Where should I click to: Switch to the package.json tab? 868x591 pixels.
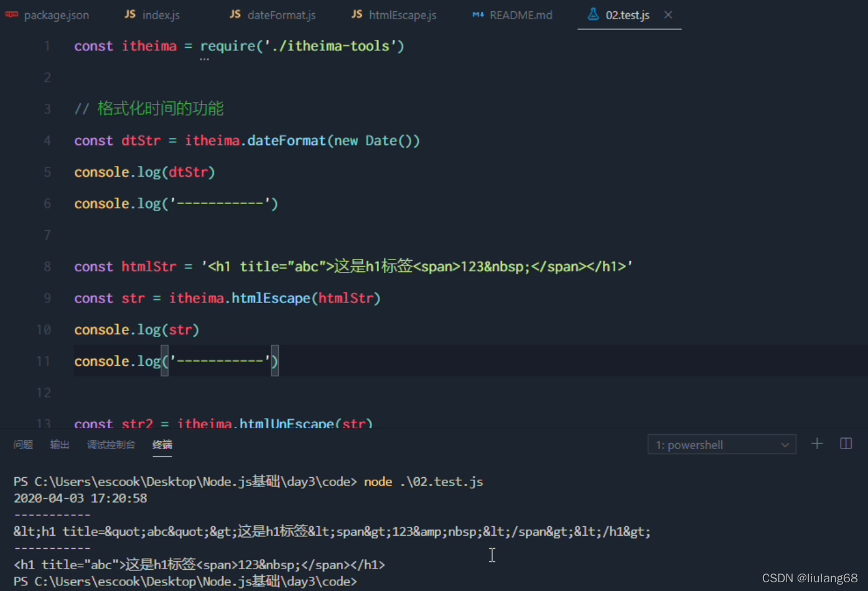coord(47,15)
